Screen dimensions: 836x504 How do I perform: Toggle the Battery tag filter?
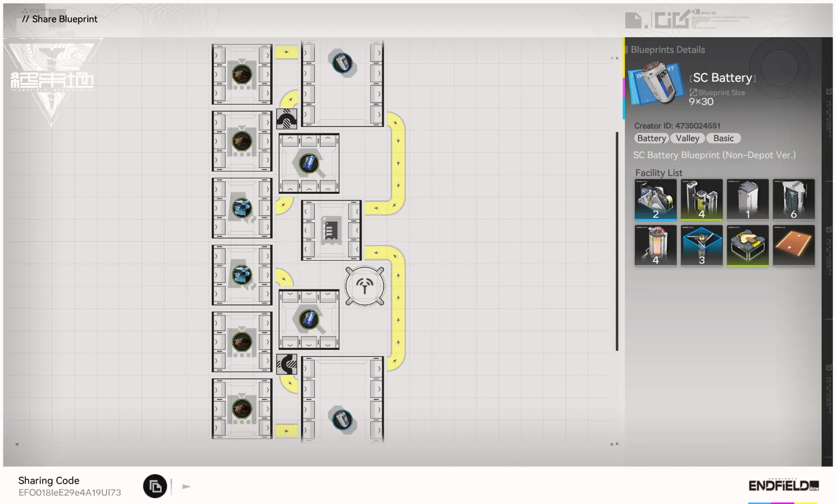coord(651,138)
